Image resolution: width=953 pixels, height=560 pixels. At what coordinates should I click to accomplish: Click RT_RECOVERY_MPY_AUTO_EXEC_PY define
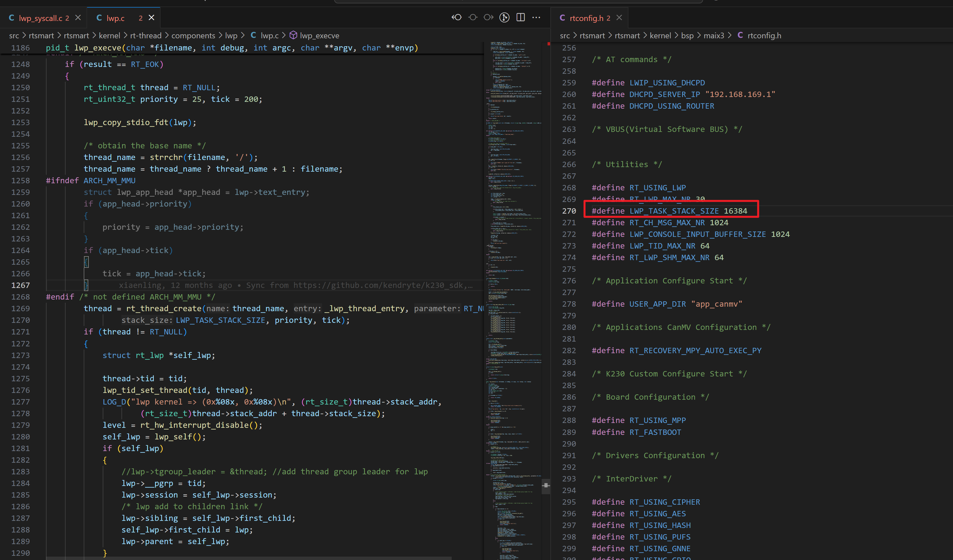coord(695,351)
